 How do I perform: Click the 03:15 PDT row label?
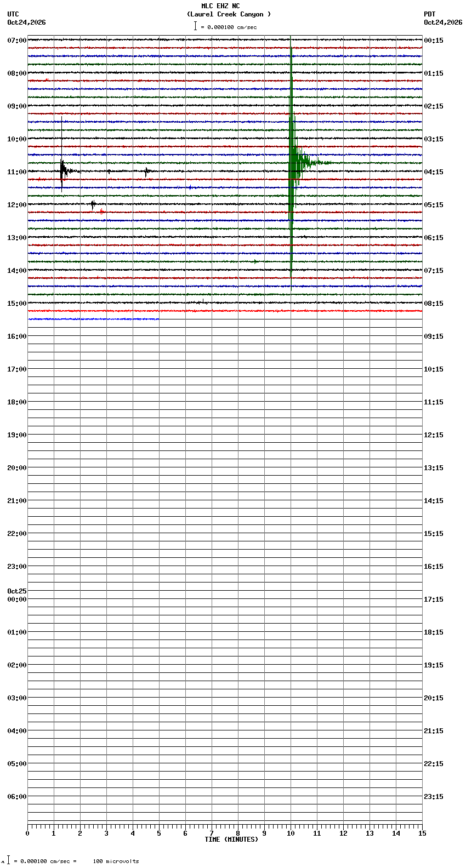click(x=434, y=139)
